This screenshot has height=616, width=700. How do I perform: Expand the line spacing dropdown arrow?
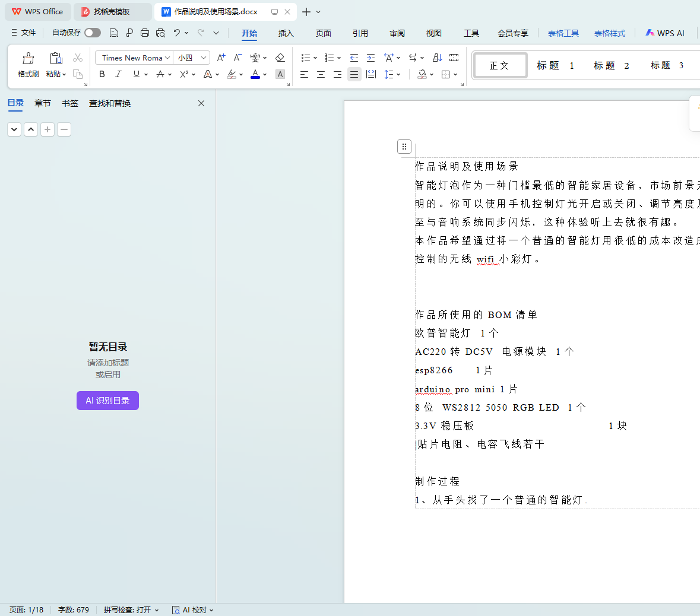tap(399, 74)
